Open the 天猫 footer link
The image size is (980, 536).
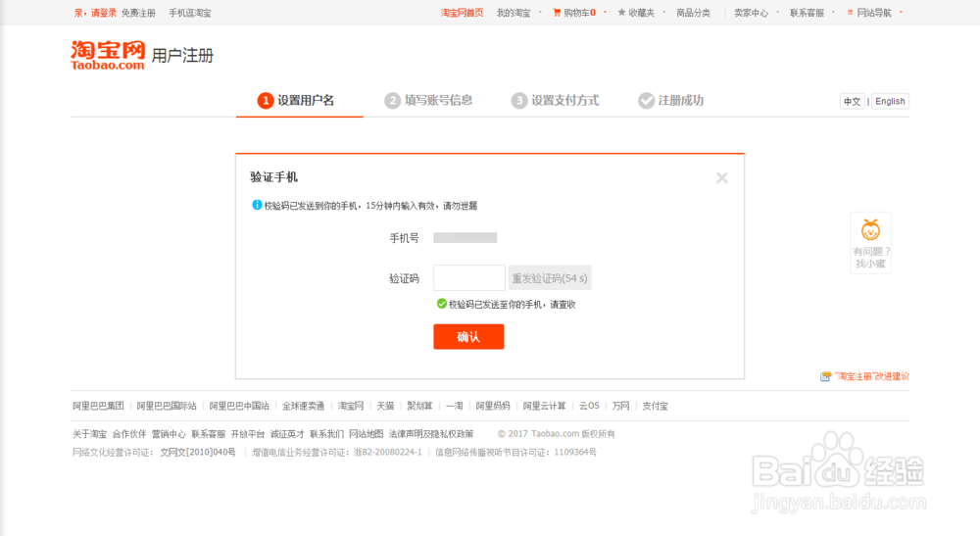[x=385, y=406]
